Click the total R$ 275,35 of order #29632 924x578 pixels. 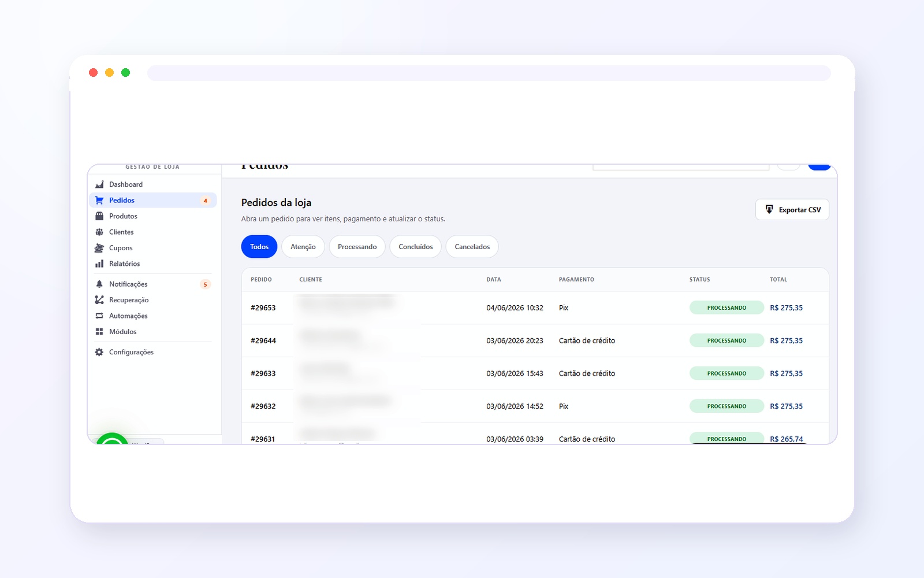[x=786, y=406]
